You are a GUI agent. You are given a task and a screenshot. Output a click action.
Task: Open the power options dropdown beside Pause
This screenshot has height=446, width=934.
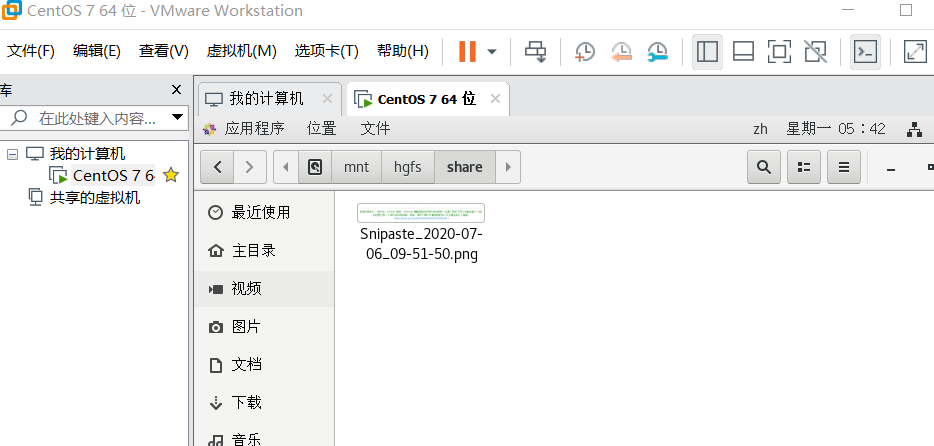492,51
